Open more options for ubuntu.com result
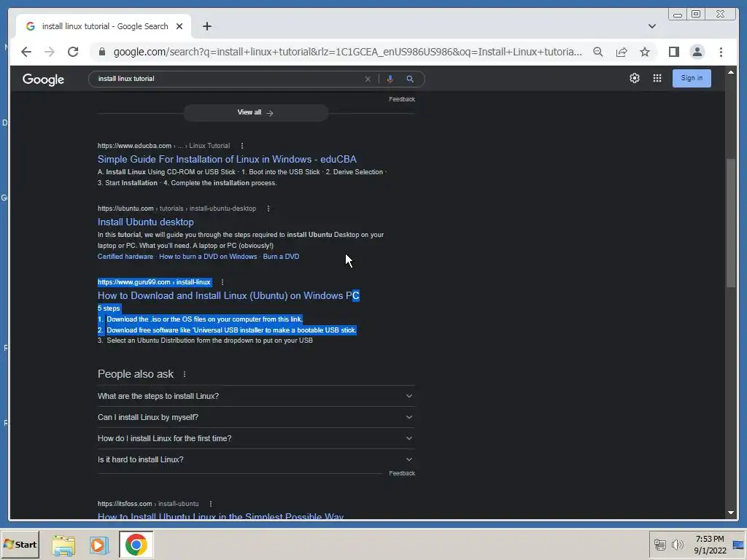Image resolution: width=747 pixels, height=560 pixels. [x=268, y=209]
